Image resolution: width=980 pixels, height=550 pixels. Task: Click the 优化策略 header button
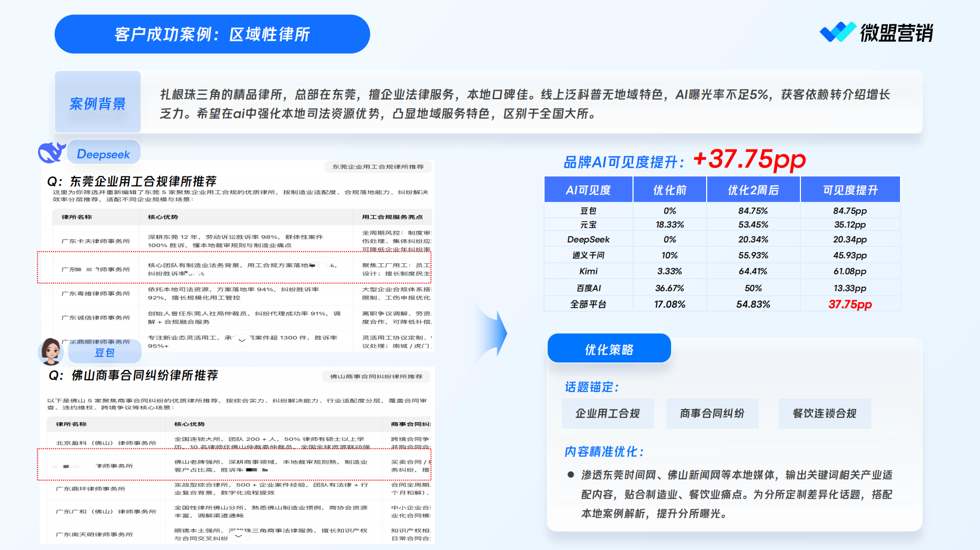[x=609, y=349]
